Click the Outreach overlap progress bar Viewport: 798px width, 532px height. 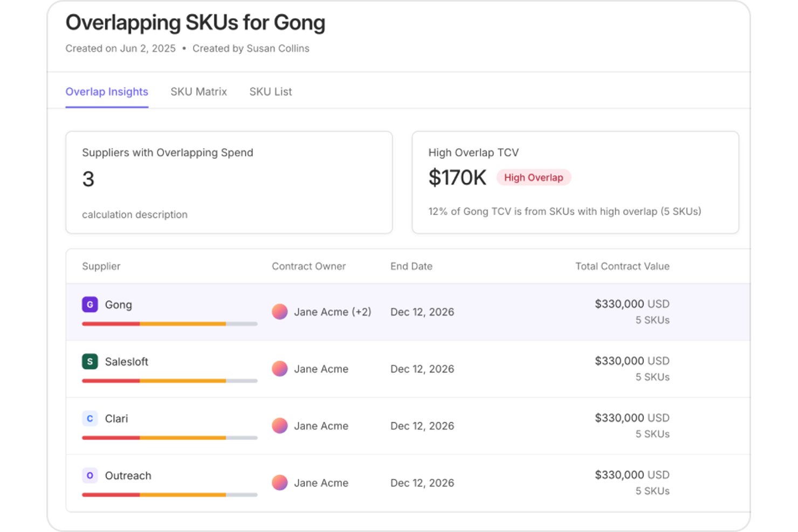click(170, 495)
